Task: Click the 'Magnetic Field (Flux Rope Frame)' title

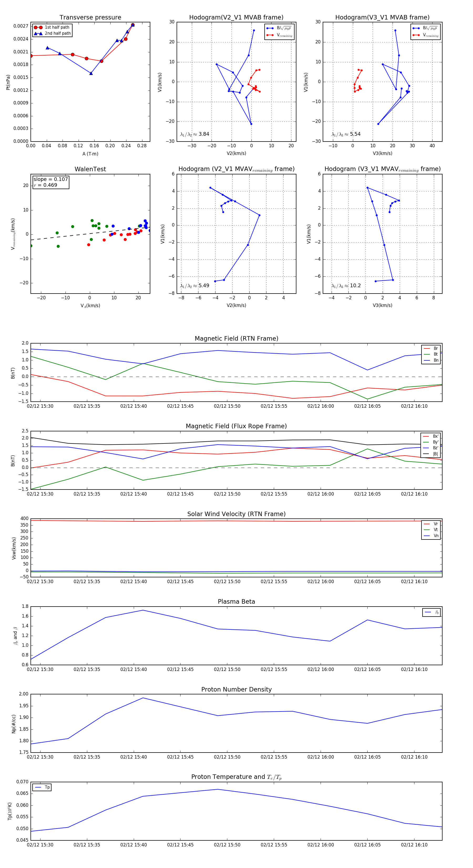Action: tap(236, 426)
